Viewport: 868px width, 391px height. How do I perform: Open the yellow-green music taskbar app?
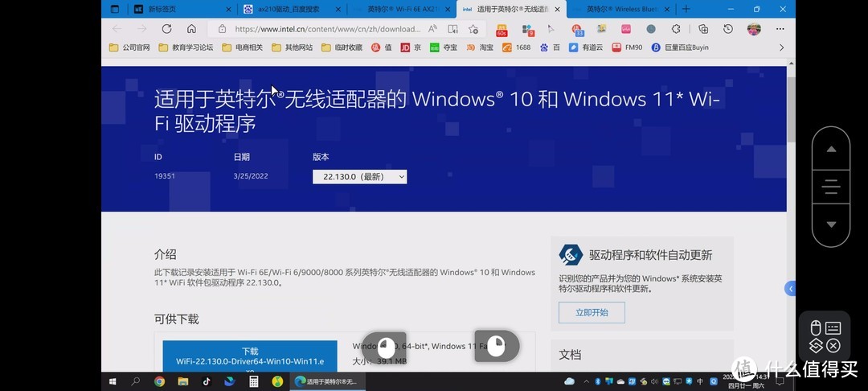pyautogui.click(x=277, y=381)
